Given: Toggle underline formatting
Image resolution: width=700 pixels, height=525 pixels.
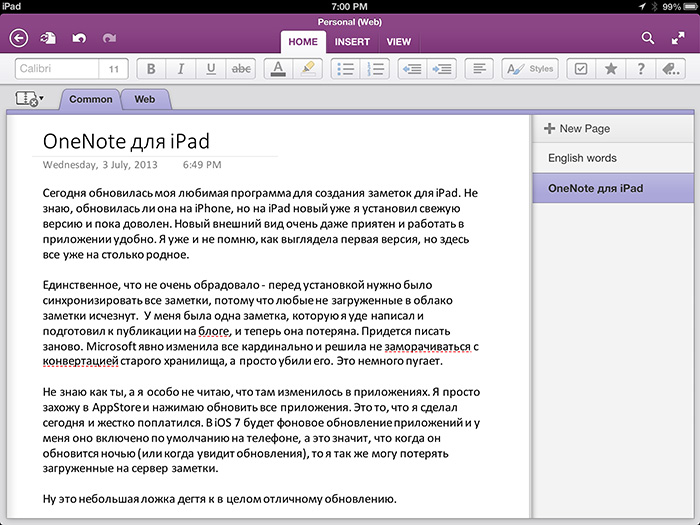Looking at the screenshot, I should tap(211, 69).
